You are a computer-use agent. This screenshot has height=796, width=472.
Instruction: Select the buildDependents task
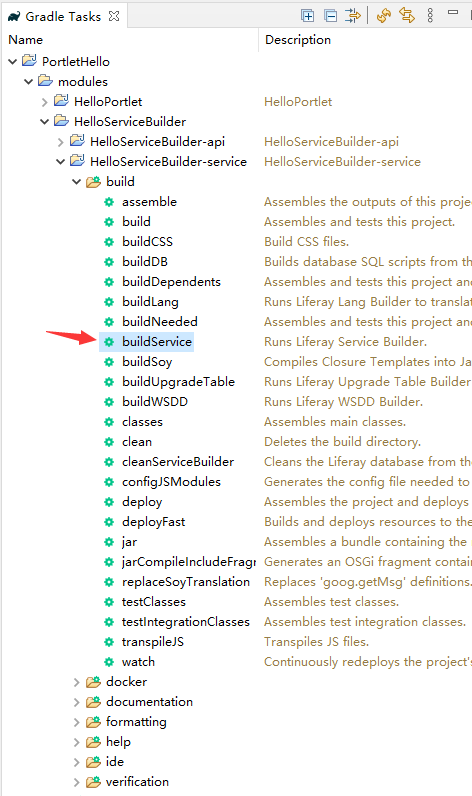point(171,282)
